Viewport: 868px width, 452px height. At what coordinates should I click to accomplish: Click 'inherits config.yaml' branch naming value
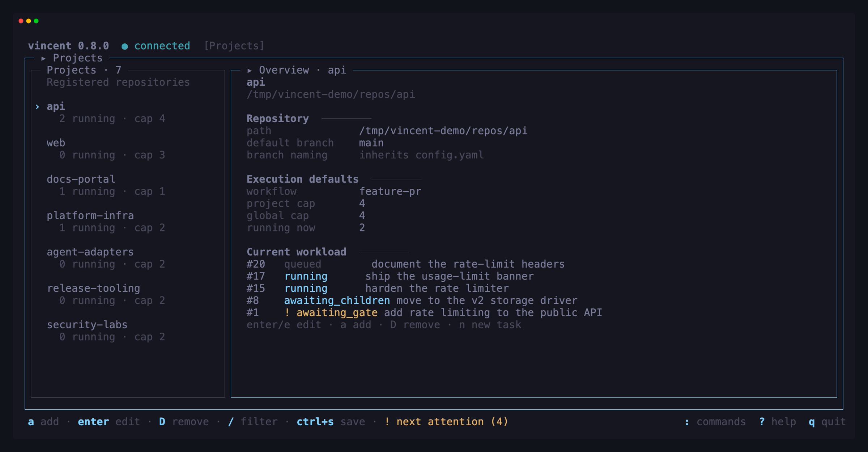[421, 155]
